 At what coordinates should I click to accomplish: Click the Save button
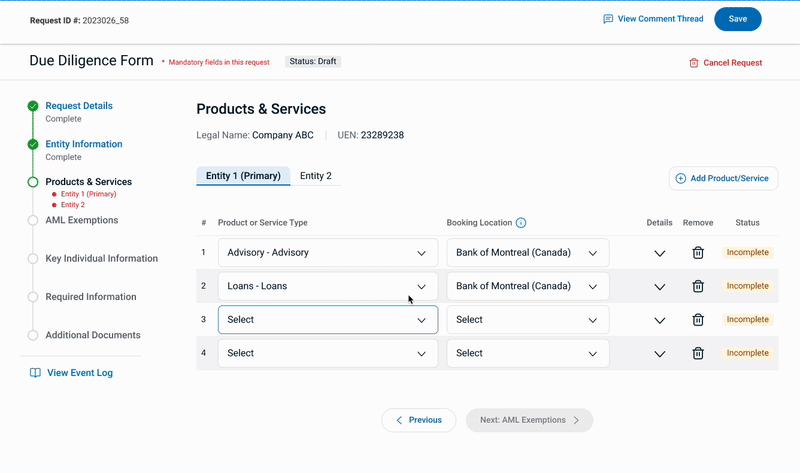coord(737,19)
